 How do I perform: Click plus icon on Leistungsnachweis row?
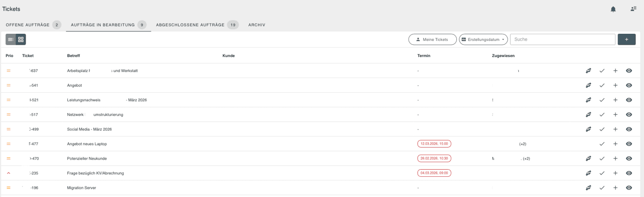[x=615, y=100]
